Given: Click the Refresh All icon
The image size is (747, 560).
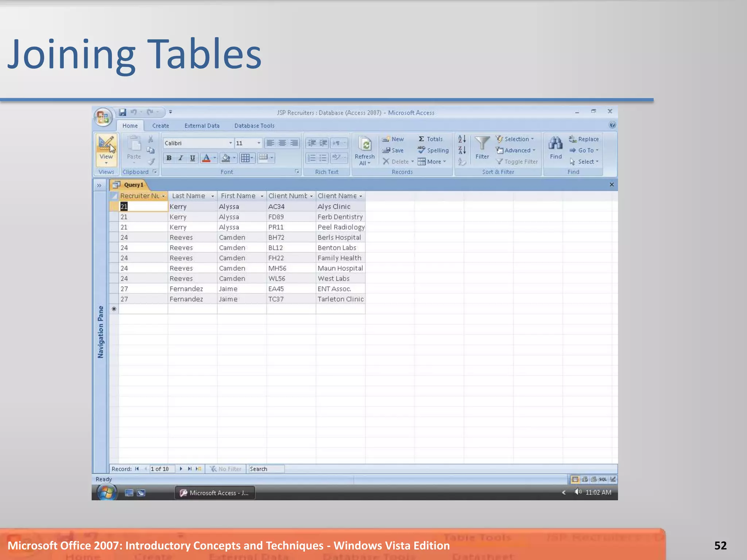Looking at the screenshot, I should point(365,144).
